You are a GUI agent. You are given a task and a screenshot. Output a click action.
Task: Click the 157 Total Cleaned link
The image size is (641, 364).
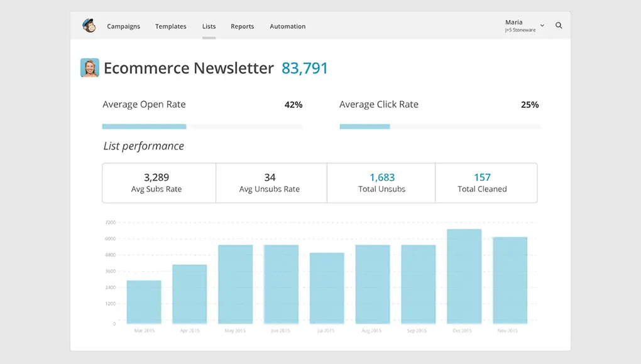point(482,178)
